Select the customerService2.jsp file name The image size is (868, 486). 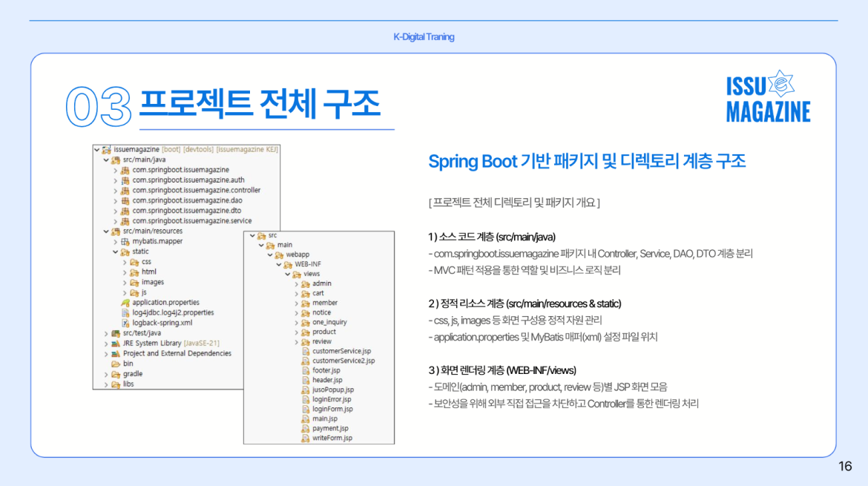343,361
